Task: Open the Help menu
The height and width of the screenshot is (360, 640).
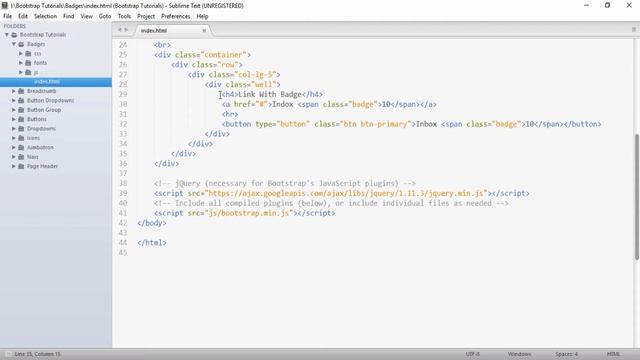Action: (202, 16)
